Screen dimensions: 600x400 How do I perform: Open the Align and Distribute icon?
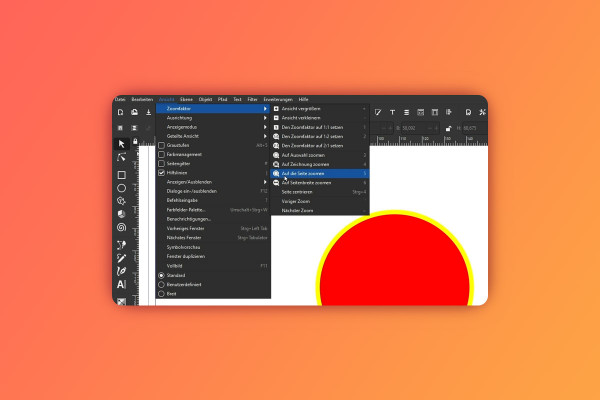[448, 112]
